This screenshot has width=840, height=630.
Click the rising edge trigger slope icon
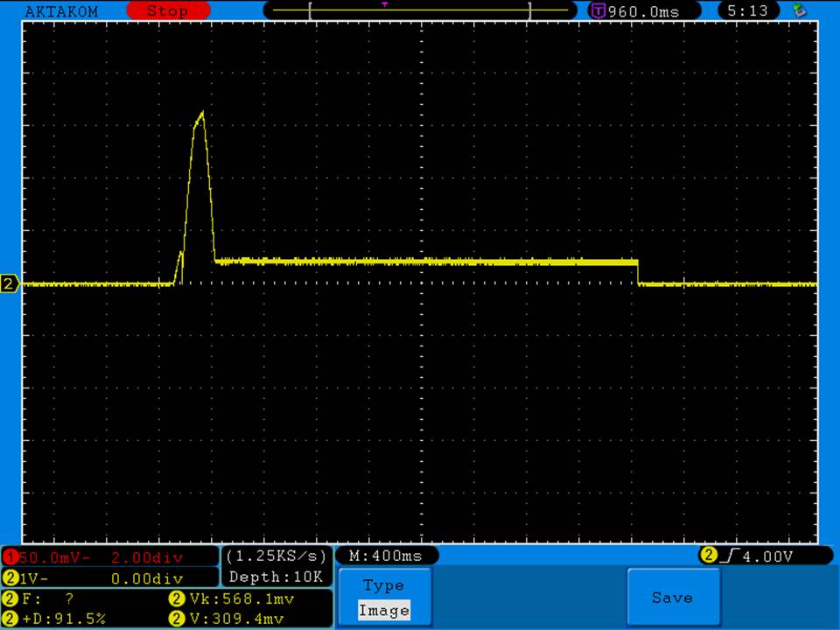tap(730, 556)
